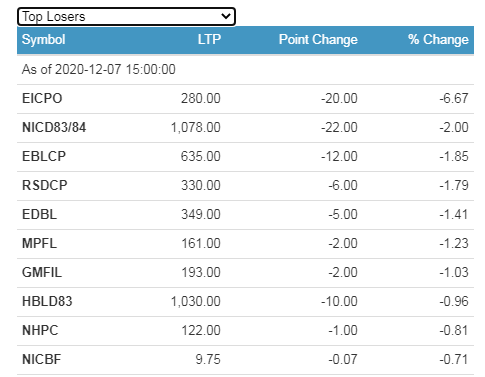Select the EBLCP symbol

coord(44,156)
